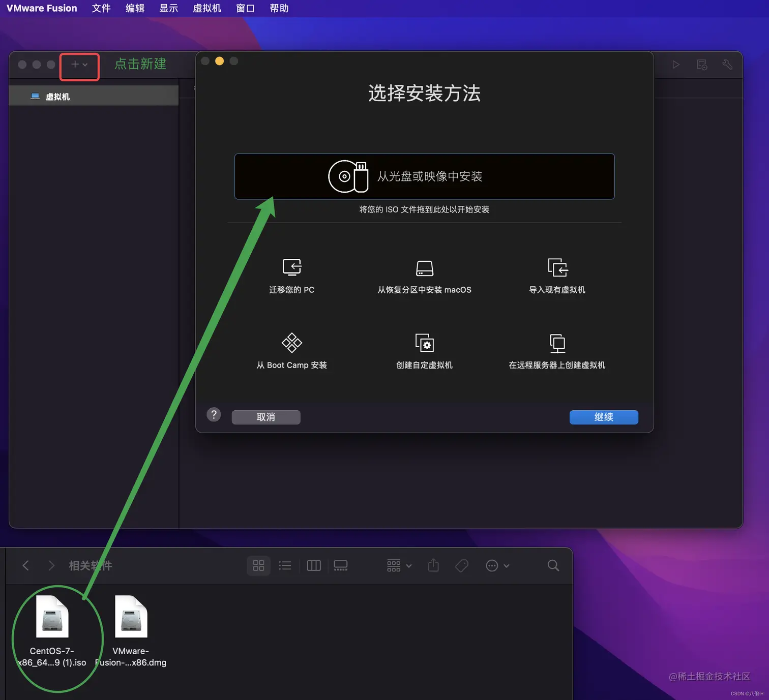Viewport: 769px width, 700px height.
Task: Select 在远程服务器上创建虚拟机 option
Action: [557, 351]
